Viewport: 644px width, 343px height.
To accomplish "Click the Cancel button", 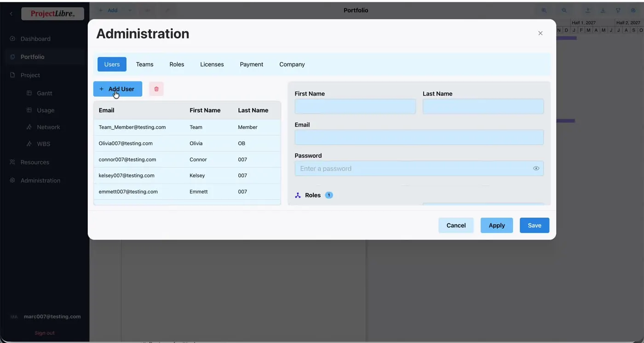I will pyautogui.click(x=456, y=225).
